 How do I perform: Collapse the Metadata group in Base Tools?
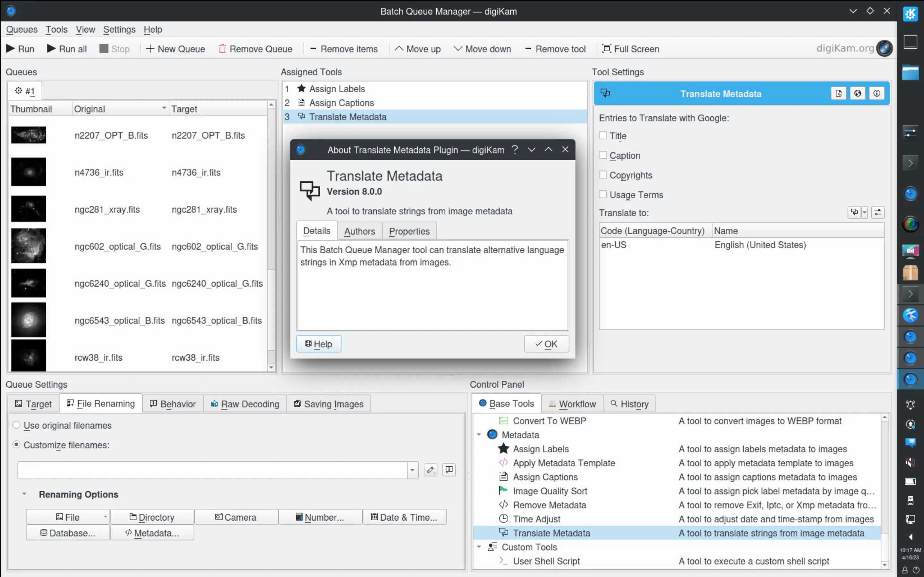pos(479,434)
